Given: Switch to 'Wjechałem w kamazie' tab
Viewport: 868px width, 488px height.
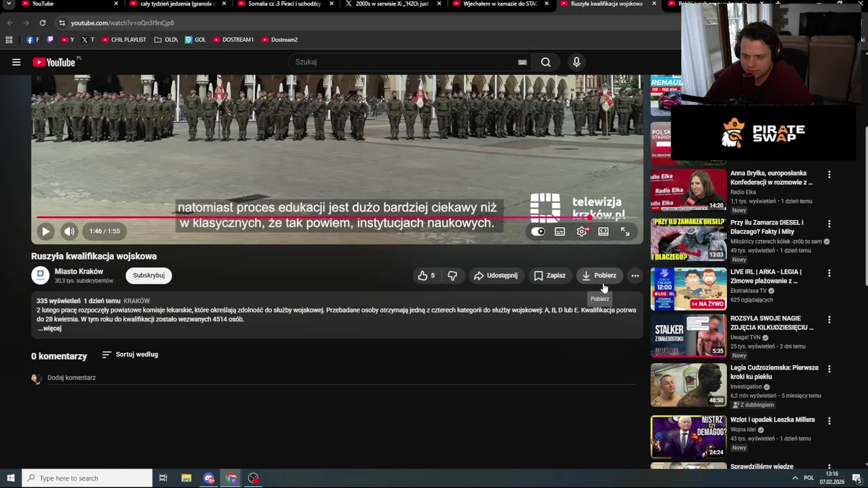Looking at the screenshot, I should (x=500, y=4).
